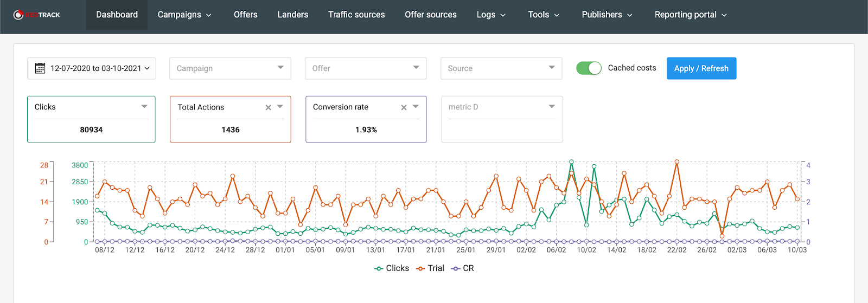The image size is (868, 303).
Task: Clear the Conversion rate metric with X
Action: [404, 107]
